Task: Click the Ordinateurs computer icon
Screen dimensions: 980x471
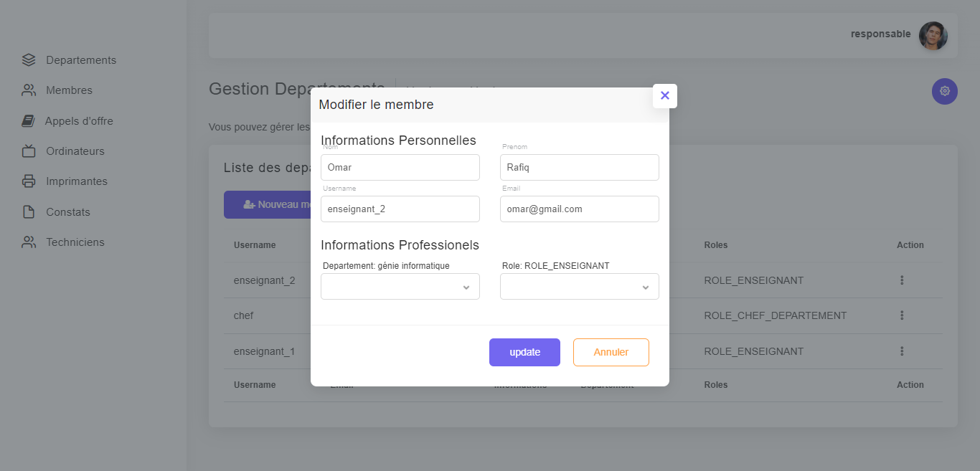Action: pyautogui.click(x=28, y=151)
